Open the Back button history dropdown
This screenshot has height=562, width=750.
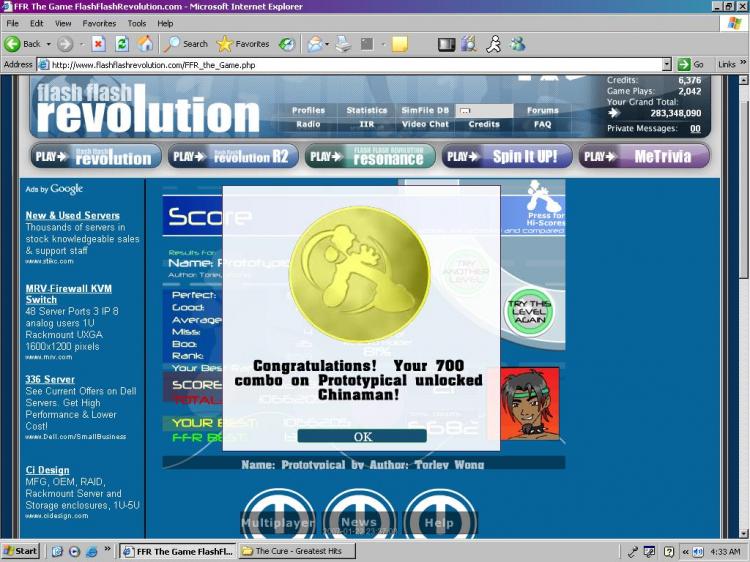48,44
